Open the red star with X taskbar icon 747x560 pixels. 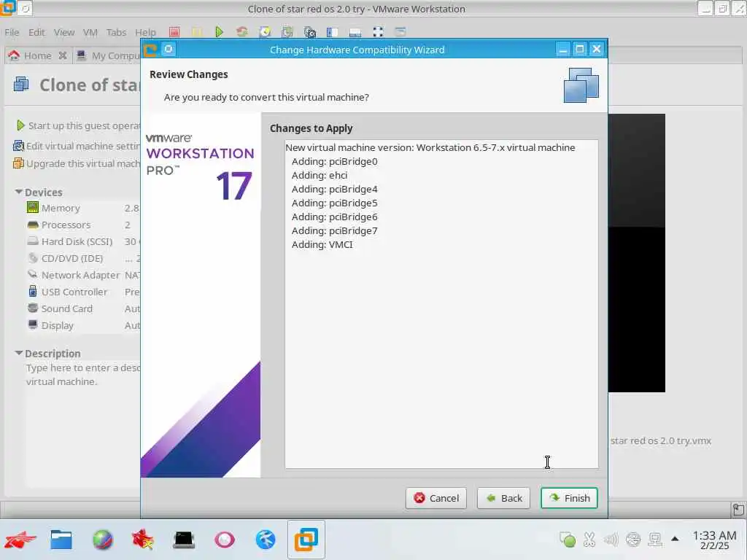point(143,540)
